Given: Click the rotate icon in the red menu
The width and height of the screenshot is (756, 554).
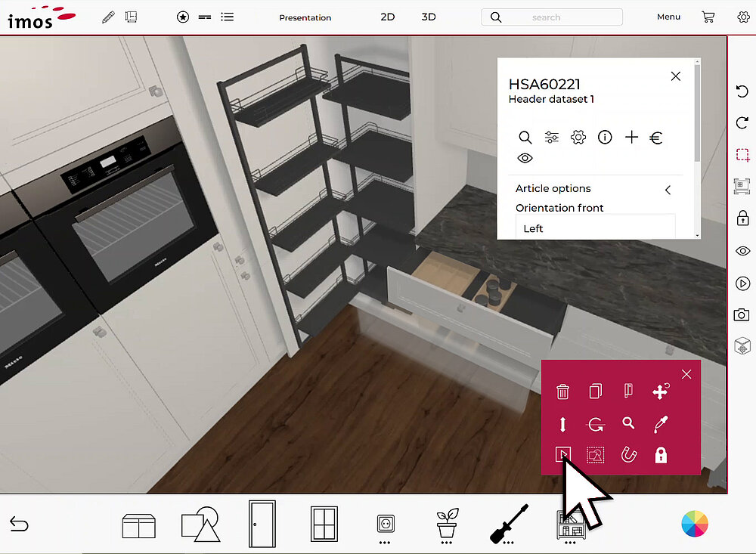Looking at the screenshot, I should [x=595, y=424].
